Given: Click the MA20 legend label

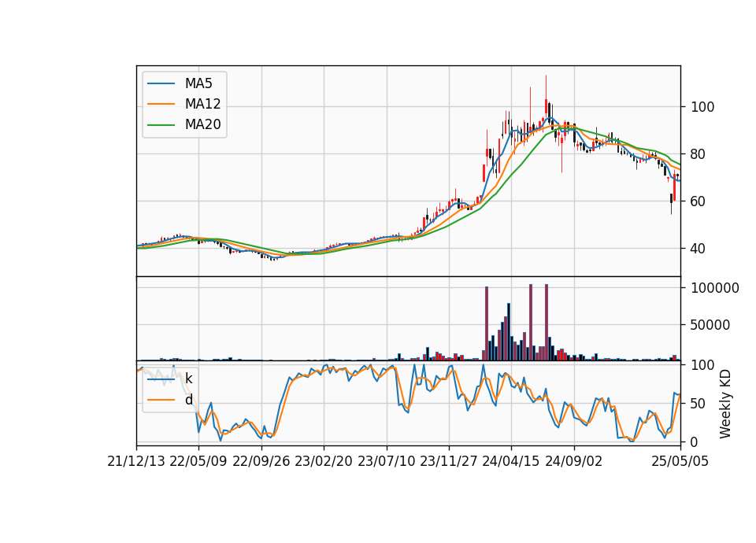Looking at the screenshot, I should [202, 124].
